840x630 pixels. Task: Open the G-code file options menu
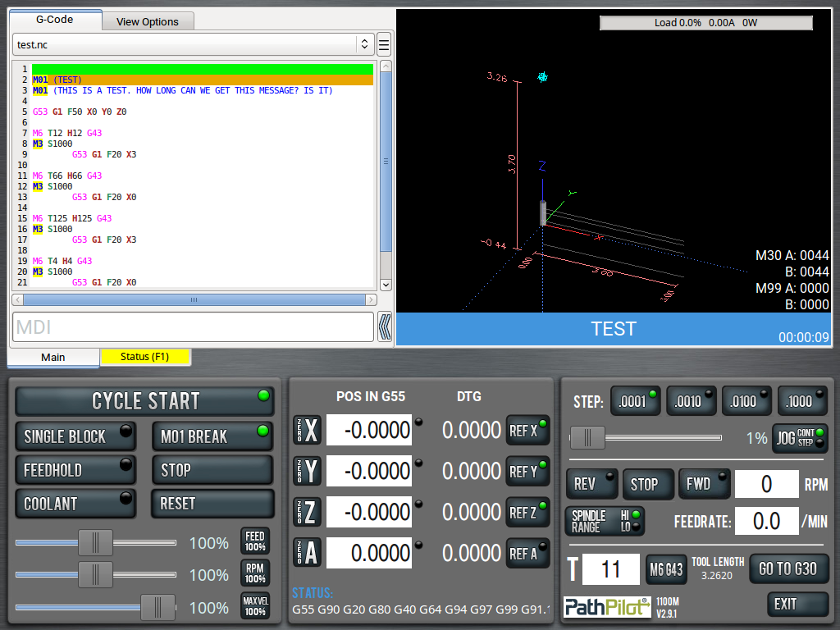click(x=383, y=44)
